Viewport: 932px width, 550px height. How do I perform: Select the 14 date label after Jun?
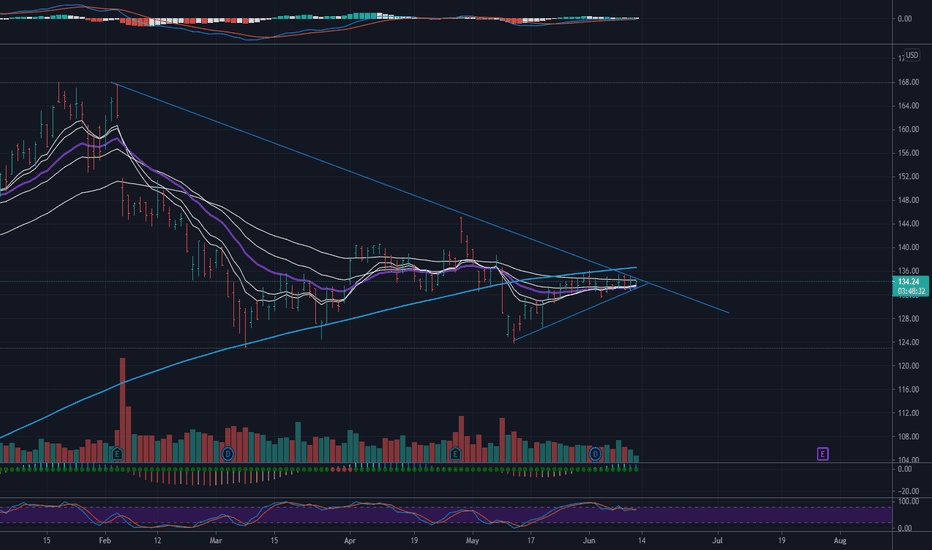642,540
